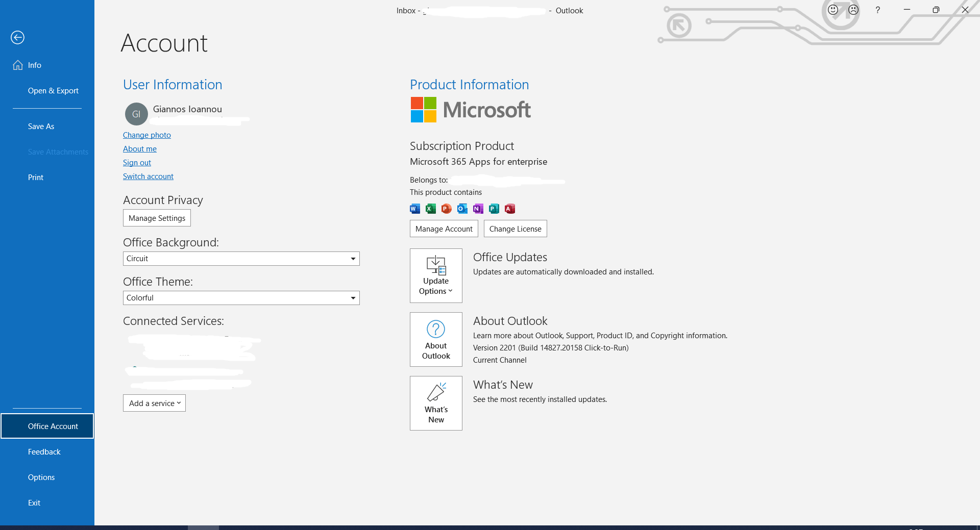Open About Outlook details

coord(436,339)
